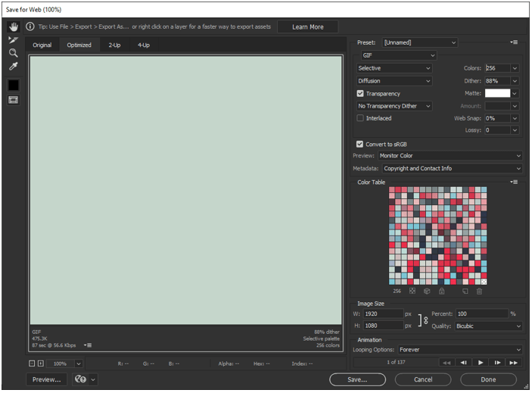The width and height of the screenshot is (532, 393).
Task: Open the GIF file format dropdown
Action: 399,55
